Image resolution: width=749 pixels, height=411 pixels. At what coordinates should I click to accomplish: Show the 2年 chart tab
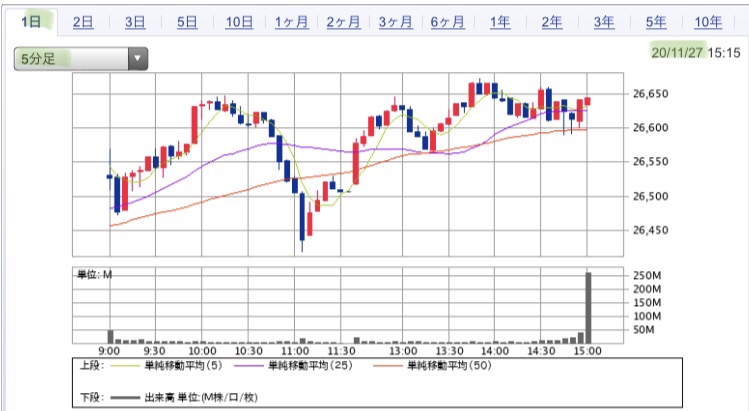[x=551, y=22]
